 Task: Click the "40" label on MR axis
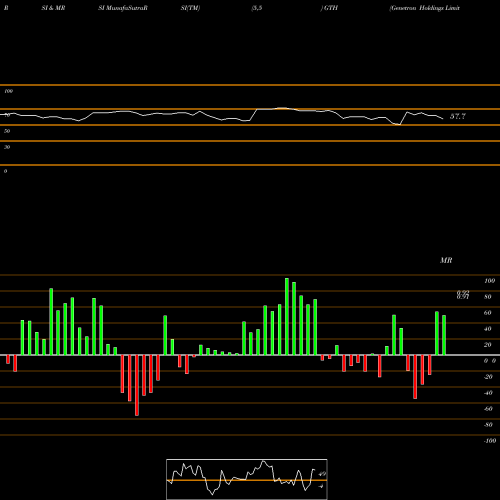tap(488, 329)
